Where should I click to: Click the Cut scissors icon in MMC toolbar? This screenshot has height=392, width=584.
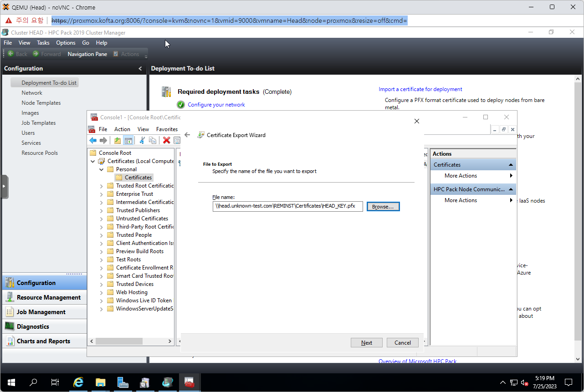point(142,140)
